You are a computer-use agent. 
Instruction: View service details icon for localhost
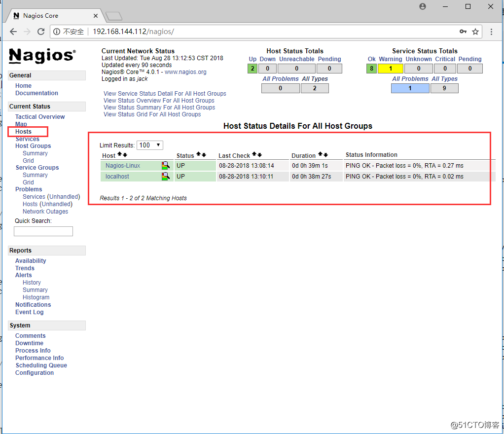(165, 176)
